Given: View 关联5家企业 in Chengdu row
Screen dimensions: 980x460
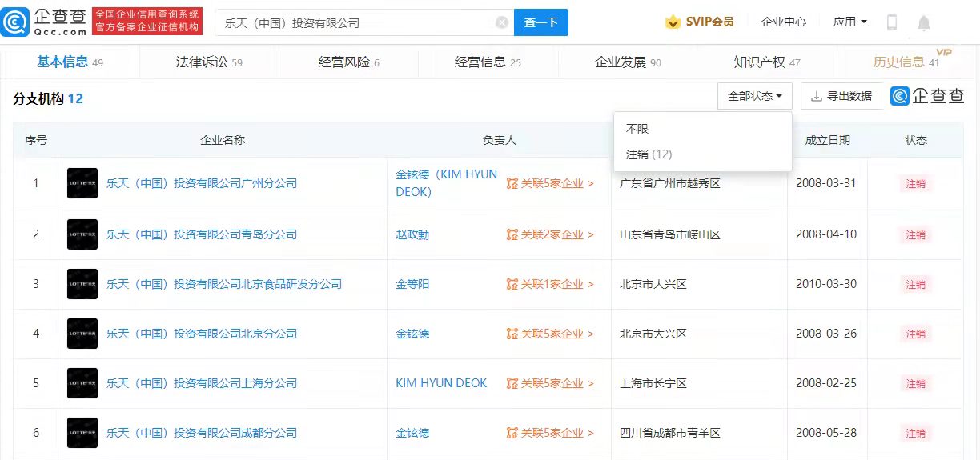Looking at the screenshot, I should point(551,433).
